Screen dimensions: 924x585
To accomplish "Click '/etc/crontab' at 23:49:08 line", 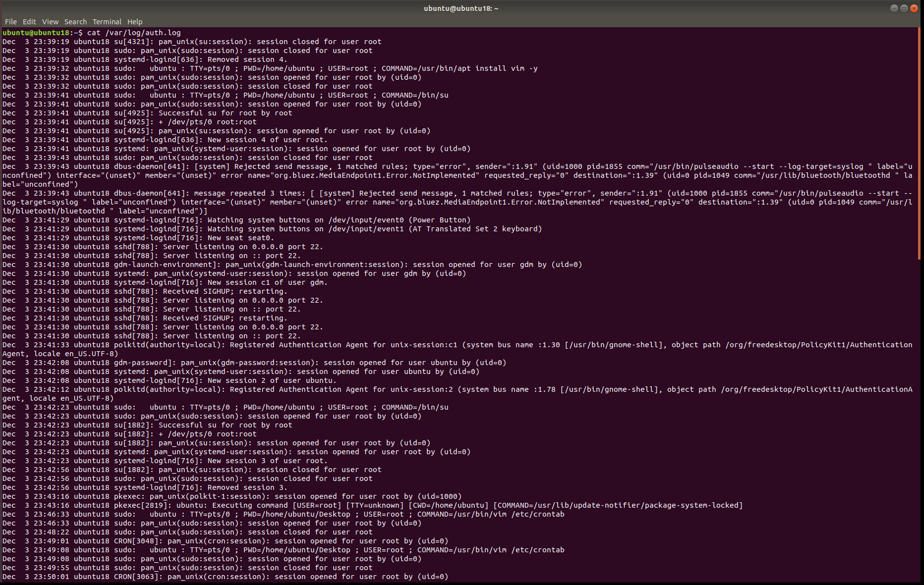I will point(538,550).
